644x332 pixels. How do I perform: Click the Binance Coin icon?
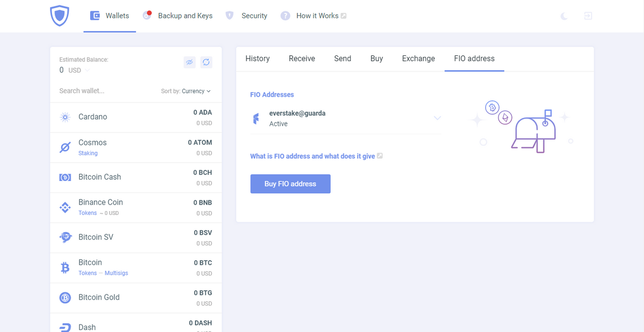pos(65,207)
